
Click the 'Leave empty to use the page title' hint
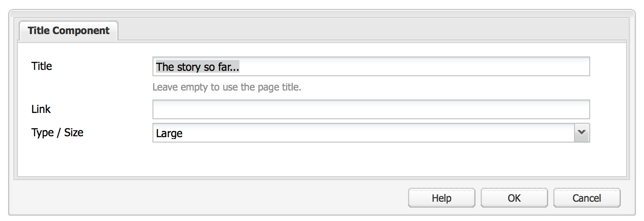(226, 87)
